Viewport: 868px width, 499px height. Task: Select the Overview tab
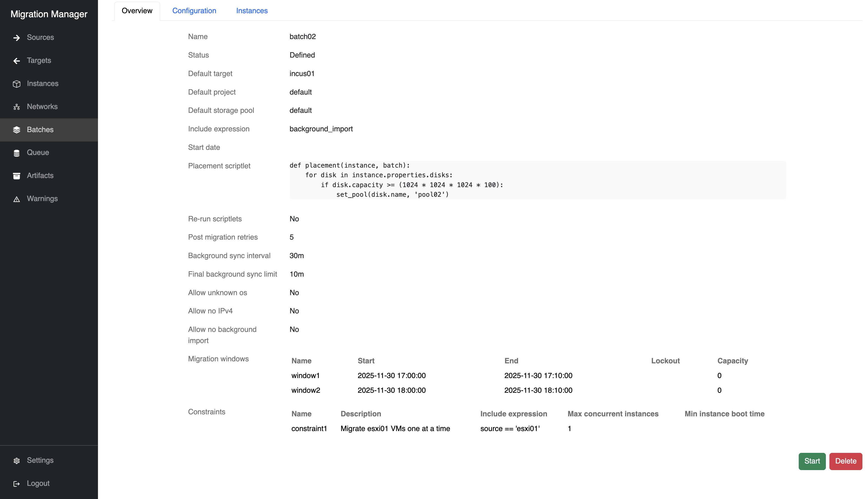point(137,11)
